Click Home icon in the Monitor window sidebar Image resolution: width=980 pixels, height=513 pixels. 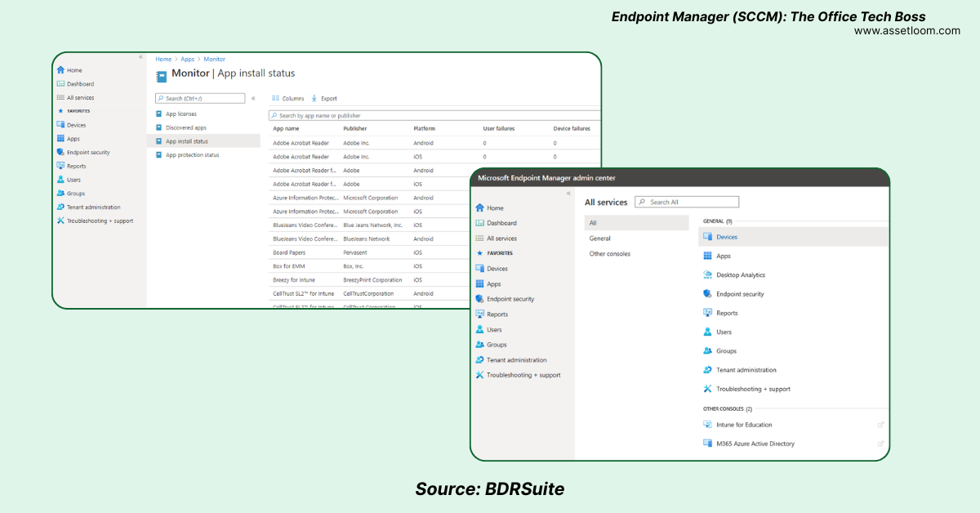[60, 70]
